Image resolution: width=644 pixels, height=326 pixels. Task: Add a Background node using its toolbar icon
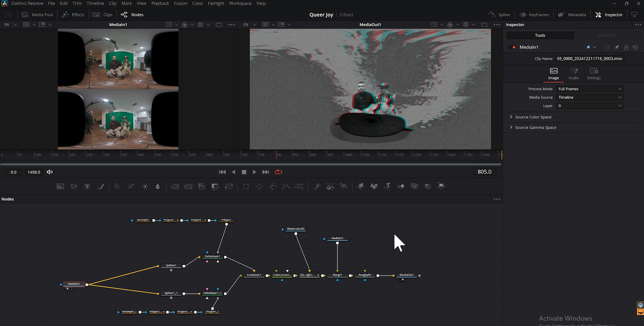(60, 186)
